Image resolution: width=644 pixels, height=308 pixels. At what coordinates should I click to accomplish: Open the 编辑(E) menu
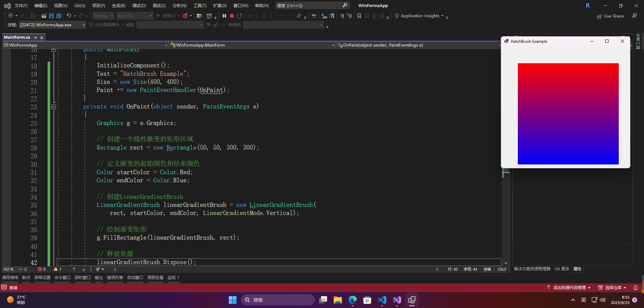(41, 6)
